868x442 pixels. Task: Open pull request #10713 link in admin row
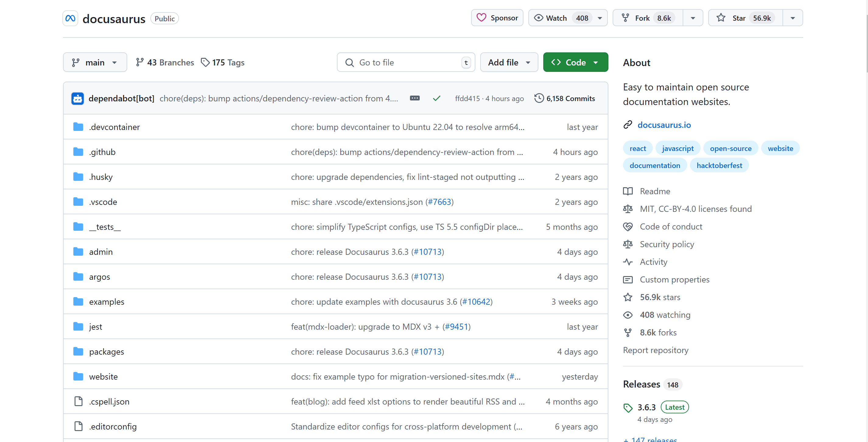pyautogui.click(x=428, y=252)
